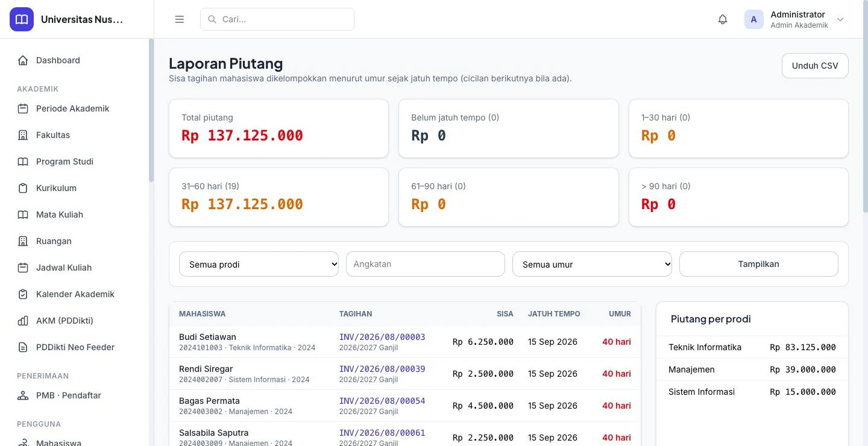
Task: Click the 31–60 hari (19) card label
Action: 210,186
